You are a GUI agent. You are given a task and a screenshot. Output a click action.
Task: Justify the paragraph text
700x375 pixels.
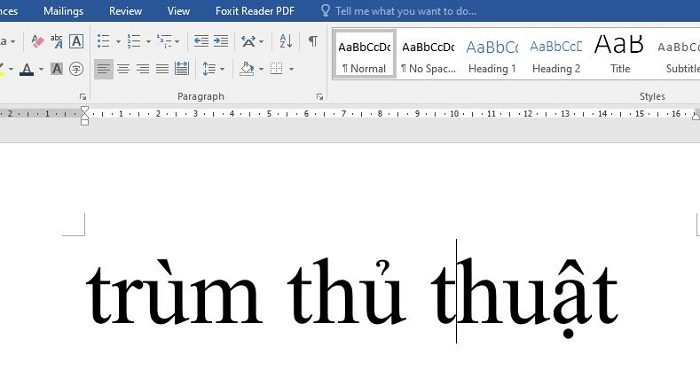coord(162,69)
